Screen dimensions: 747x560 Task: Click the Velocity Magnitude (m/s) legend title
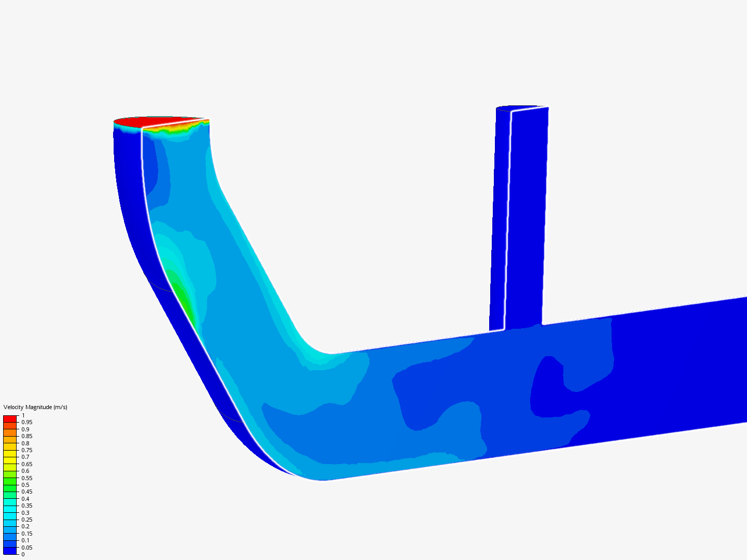tap(35, 407)
